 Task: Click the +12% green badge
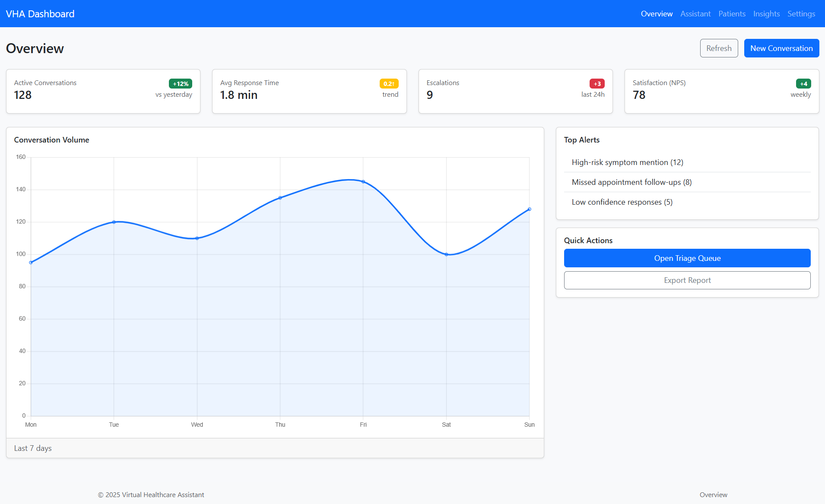pos(180,84)
